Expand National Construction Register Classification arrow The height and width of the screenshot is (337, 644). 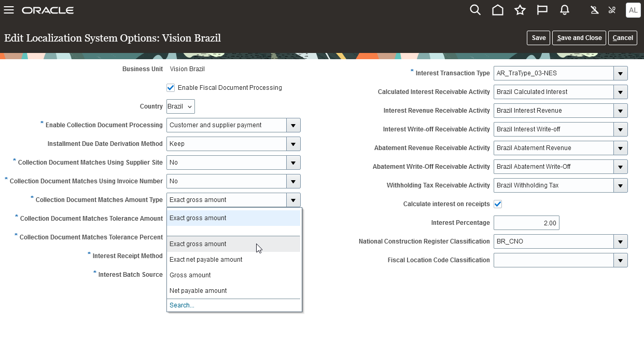[621, 241]
